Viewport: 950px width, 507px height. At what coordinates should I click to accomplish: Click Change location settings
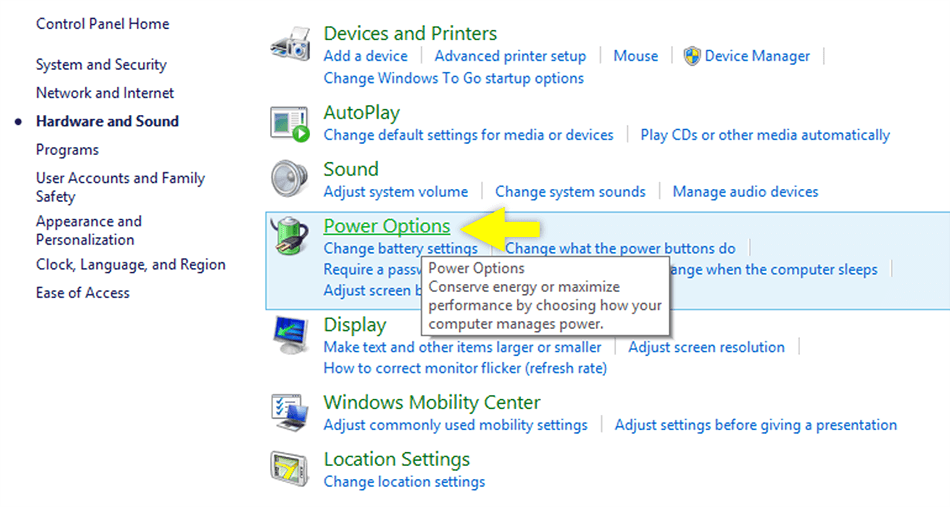tap(404, 482)
